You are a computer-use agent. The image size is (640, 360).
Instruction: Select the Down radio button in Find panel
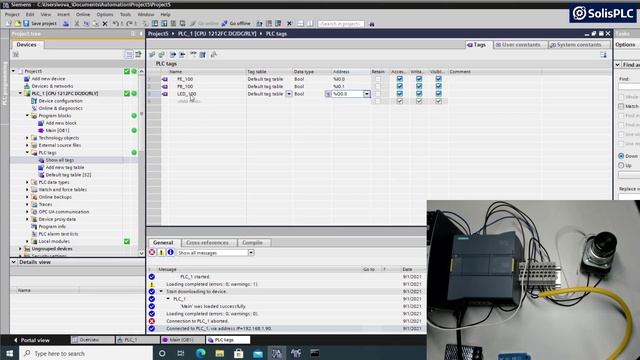point(621,156)
